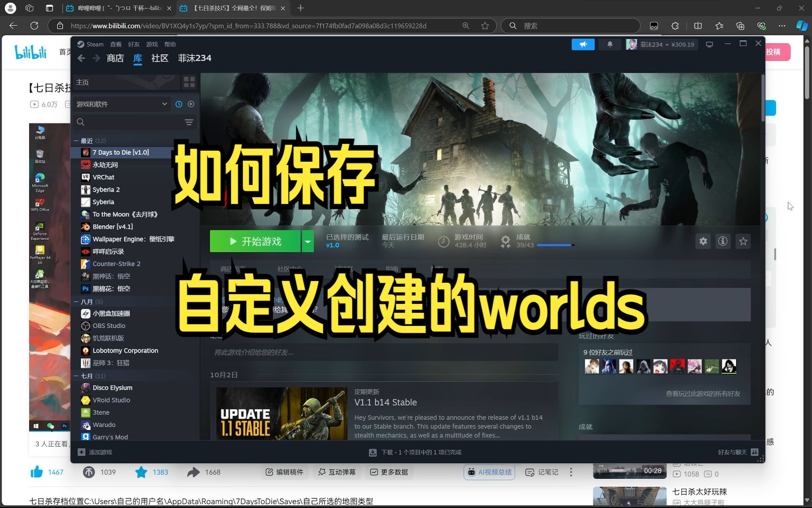Click the 主页 library home button

click(126, 82)
